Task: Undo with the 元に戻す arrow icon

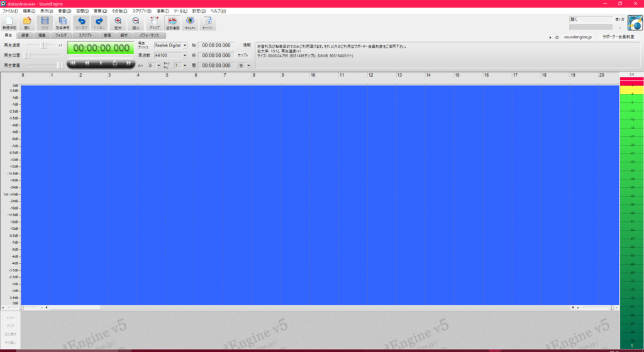Action: tap(81, 23)
